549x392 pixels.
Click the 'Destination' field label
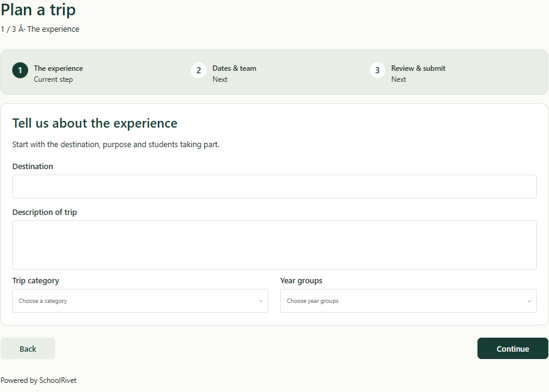[32, 167]
